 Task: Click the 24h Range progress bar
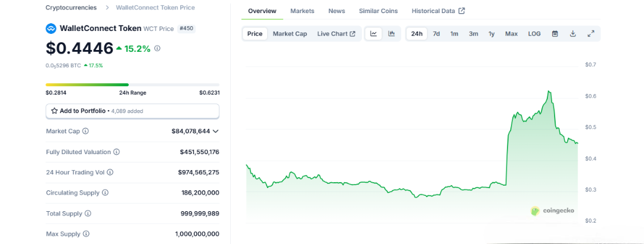132,85
